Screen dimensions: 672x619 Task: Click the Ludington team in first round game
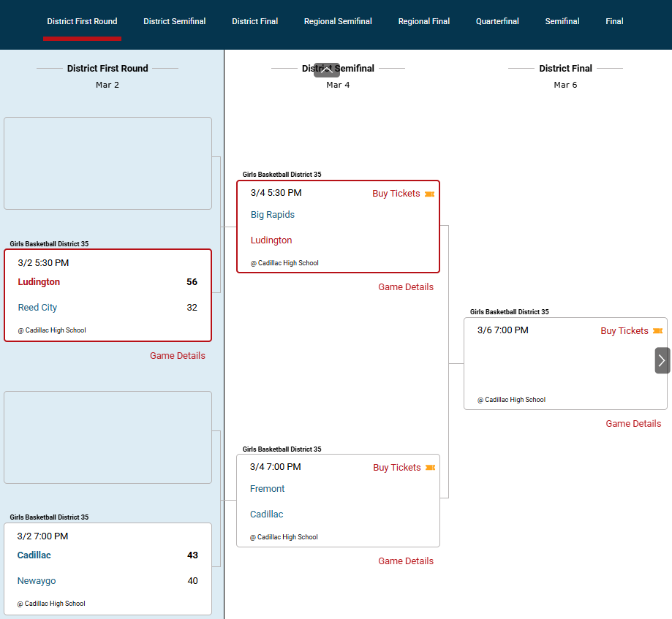pos(39,282)
